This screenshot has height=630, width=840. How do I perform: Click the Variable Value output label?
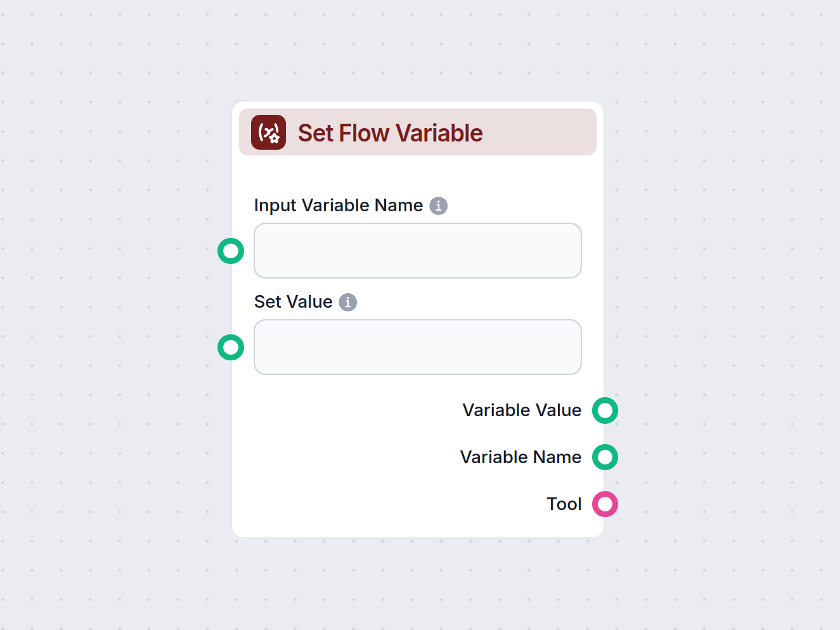(x=522, y=410)
